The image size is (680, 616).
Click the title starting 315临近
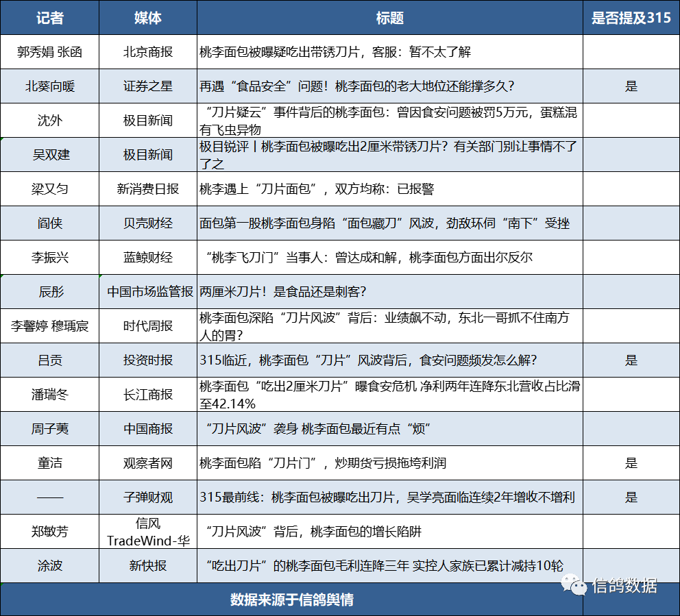coord(390,360)
